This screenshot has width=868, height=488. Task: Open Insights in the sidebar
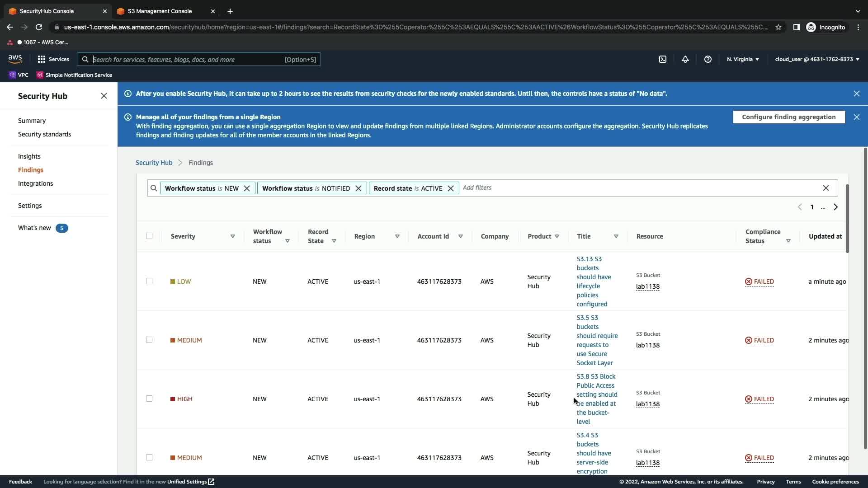pyautogui.click(x=29, y=156)
